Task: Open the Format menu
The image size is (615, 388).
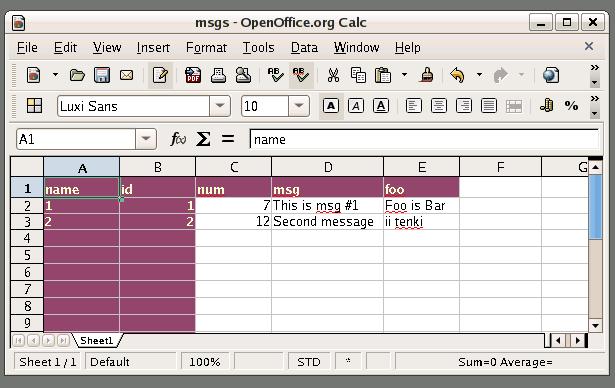Action: coord(206,47)
